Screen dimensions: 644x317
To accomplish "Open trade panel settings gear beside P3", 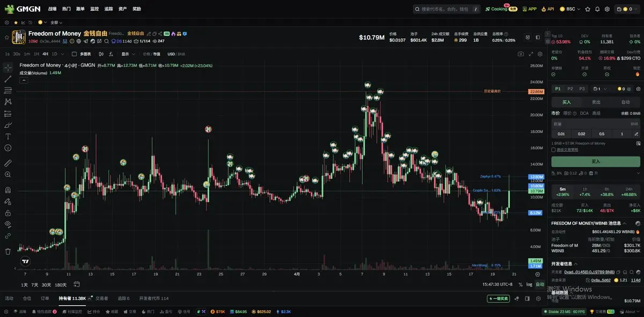I will 639,89.
